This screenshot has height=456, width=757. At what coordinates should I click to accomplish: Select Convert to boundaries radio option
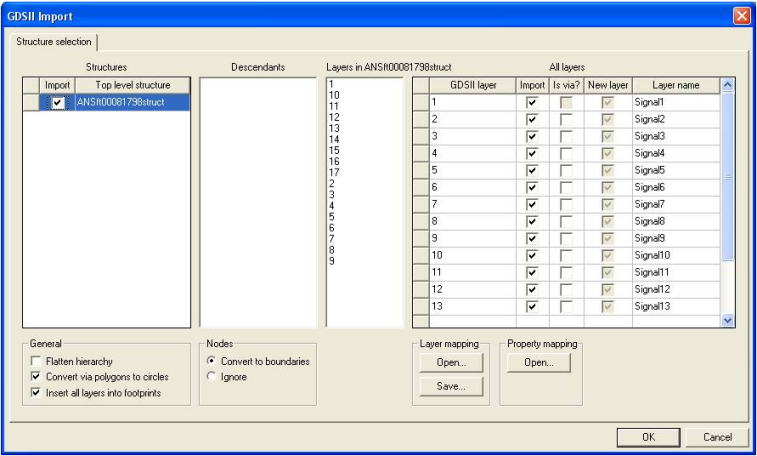point(211,361)
